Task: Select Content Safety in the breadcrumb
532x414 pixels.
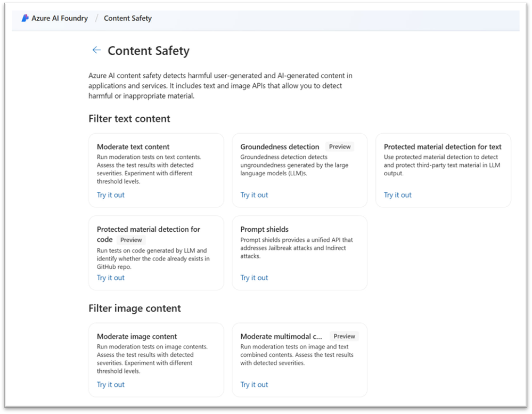Action: [128, 18]
